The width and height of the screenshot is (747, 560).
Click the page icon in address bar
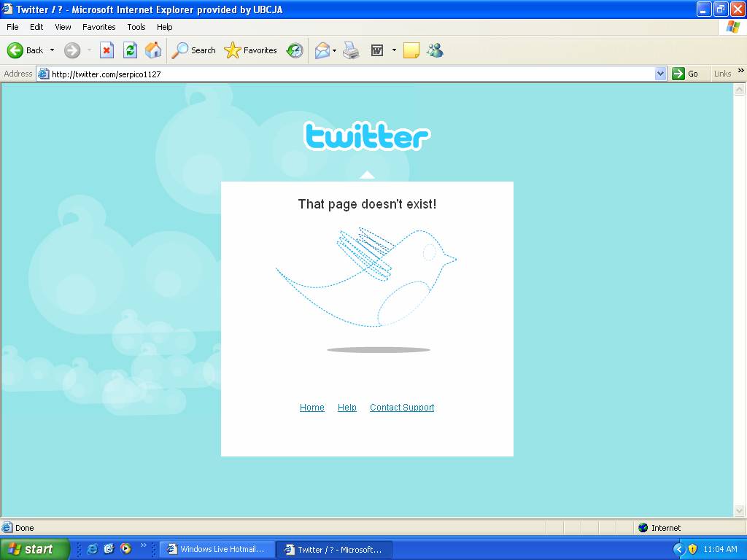pos(43,74)
